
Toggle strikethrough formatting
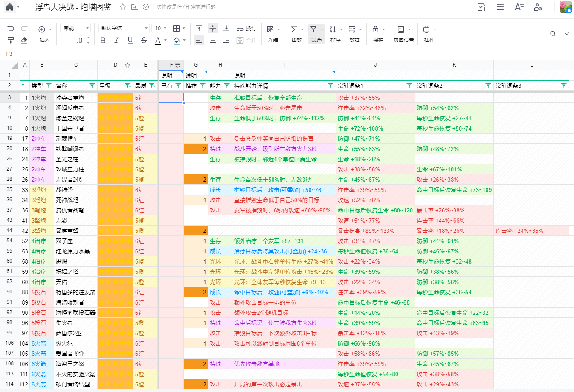pos(144,40)
